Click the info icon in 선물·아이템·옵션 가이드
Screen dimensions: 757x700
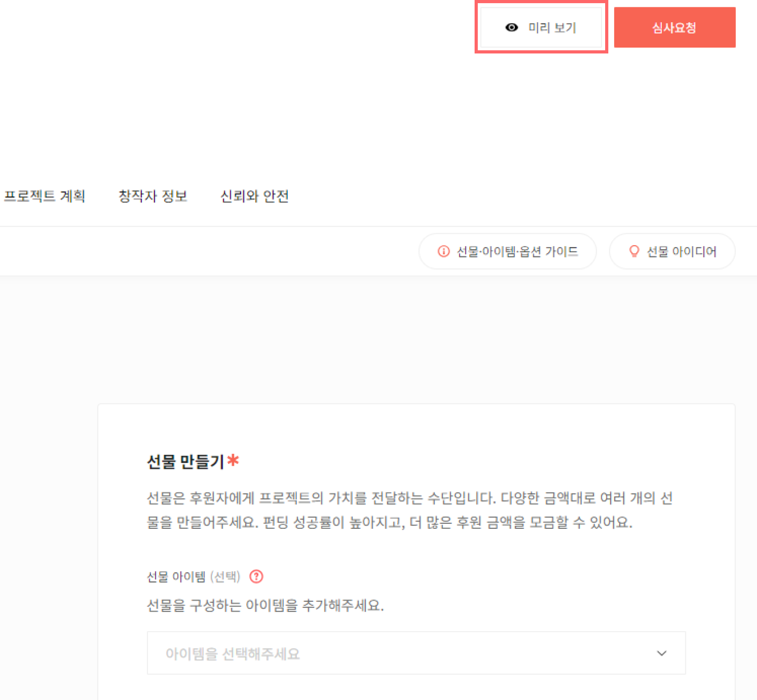point(444,251)
